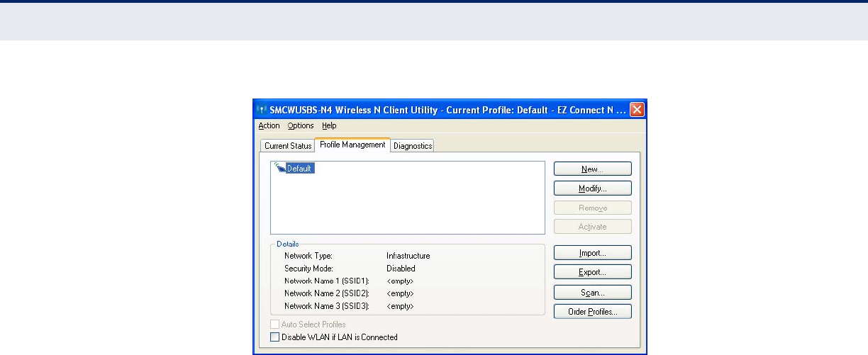The image size is (868, 355).
Task: Switch to the Diagnostics tab
Action: [x=413, y=146]
